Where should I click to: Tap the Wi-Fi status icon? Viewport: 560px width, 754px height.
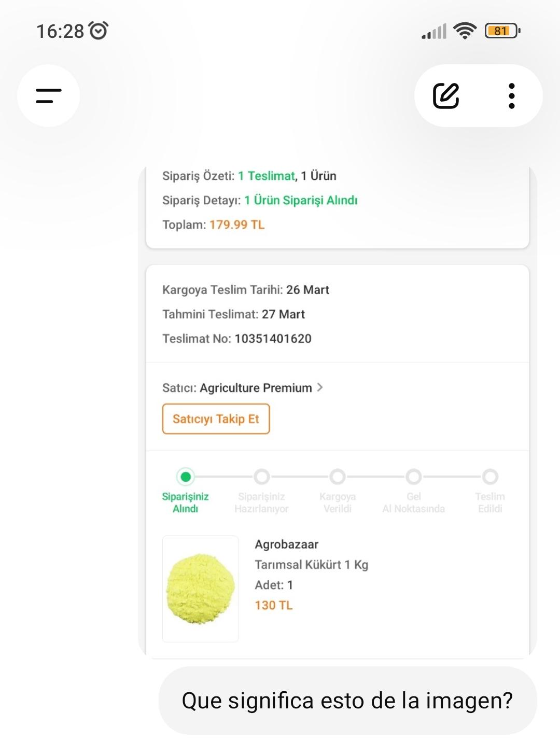[465, 31]
